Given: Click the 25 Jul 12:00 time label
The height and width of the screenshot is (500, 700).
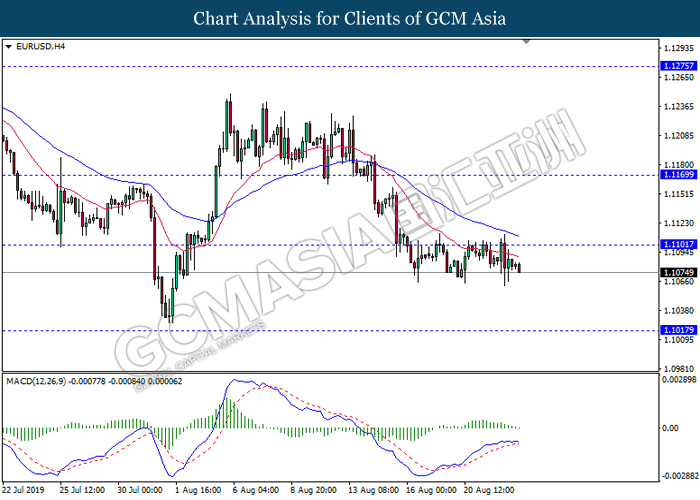Looking at the screenshot, I should pyautogui.click(x=82, y=490).
